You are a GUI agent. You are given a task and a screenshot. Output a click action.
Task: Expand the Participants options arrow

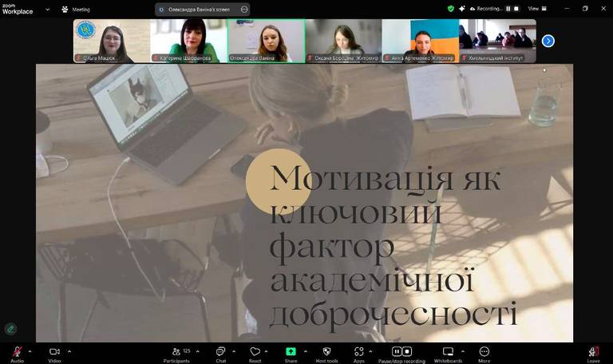click(x=198, y=351)
